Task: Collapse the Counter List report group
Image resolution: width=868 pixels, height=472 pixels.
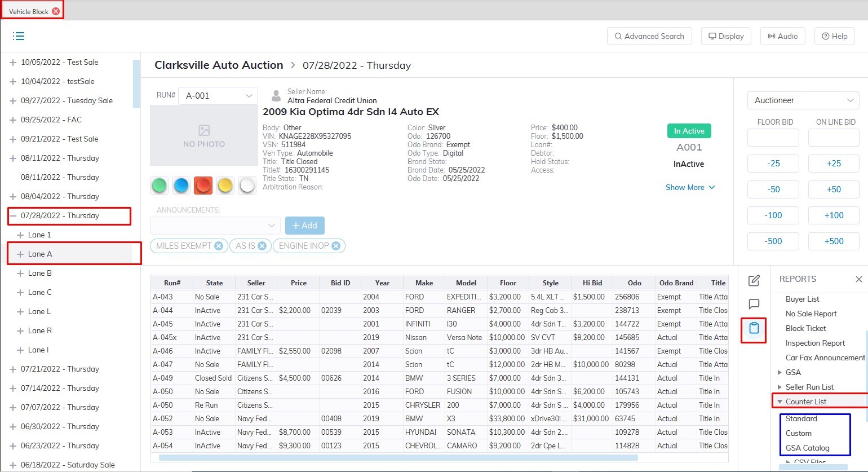Action: (x=780, y=402)
